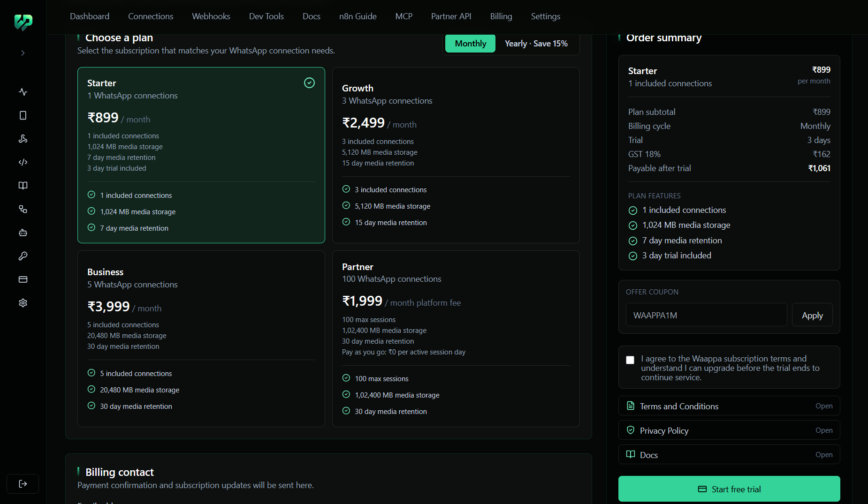Screen dimensions: 868x504
Task: Select the Starter plan card
Action: pyautogui.click(x=201, y=155)
